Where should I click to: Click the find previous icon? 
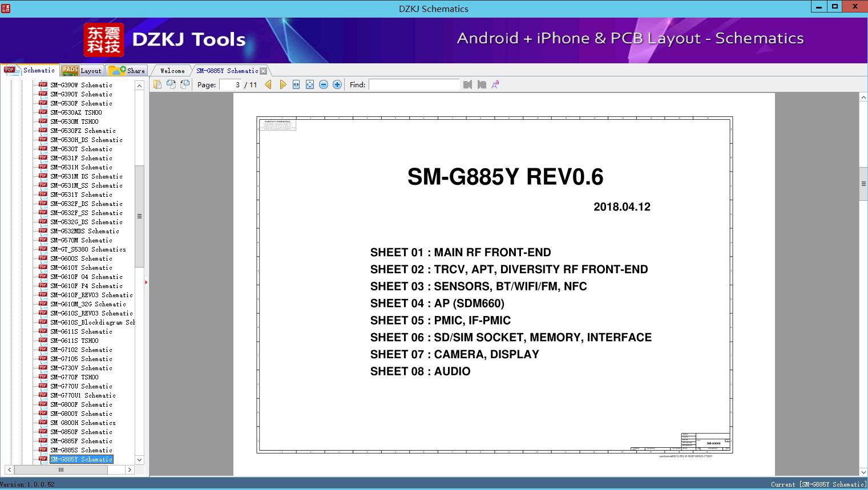[467, 84]
